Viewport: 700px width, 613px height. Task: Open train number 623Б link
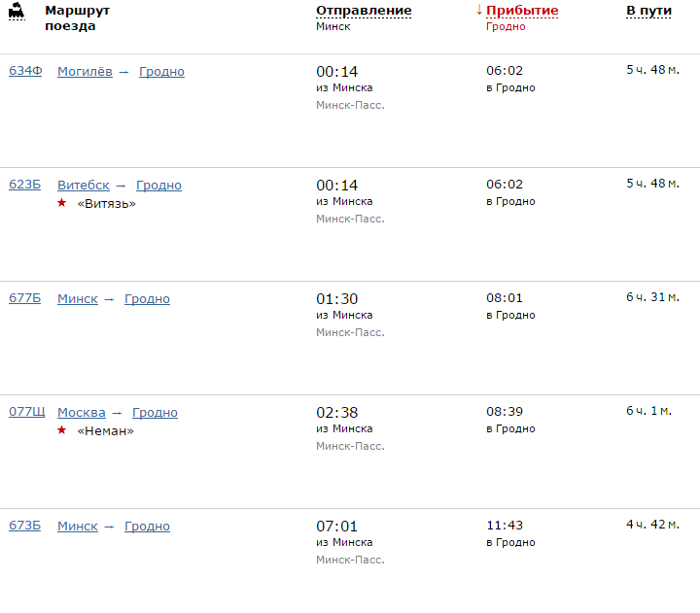tap(25, 186)
